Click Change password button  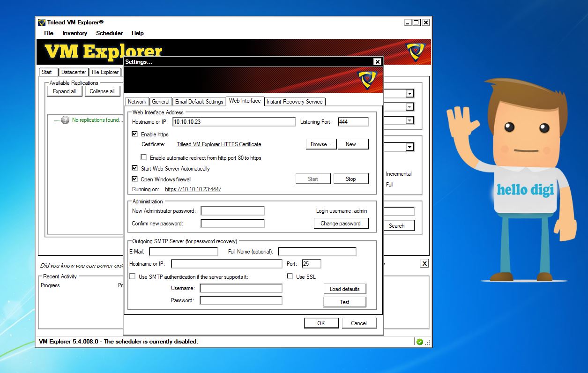341,224
